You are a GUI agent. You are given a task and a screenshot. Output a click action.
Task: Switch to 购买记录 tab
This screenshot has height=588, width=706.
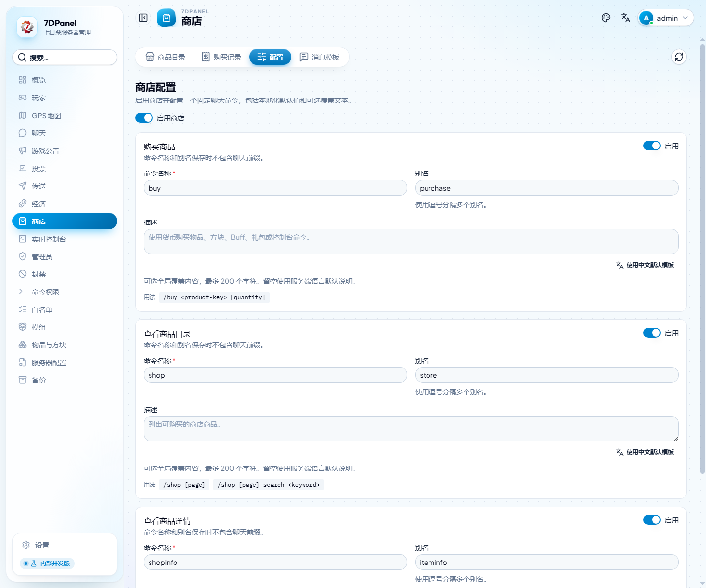(x=222, y=57)
